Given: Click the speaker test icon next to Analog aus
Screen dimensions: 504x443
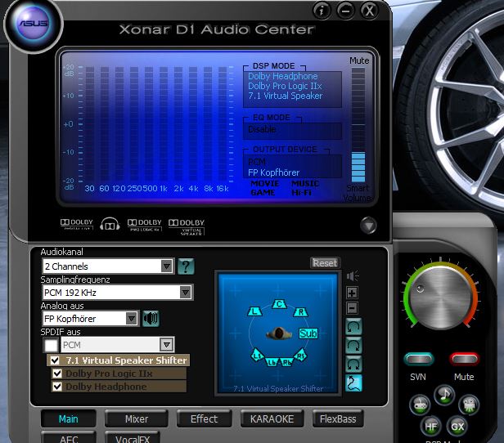Looking at the screenshot, I should pos(151,319).
